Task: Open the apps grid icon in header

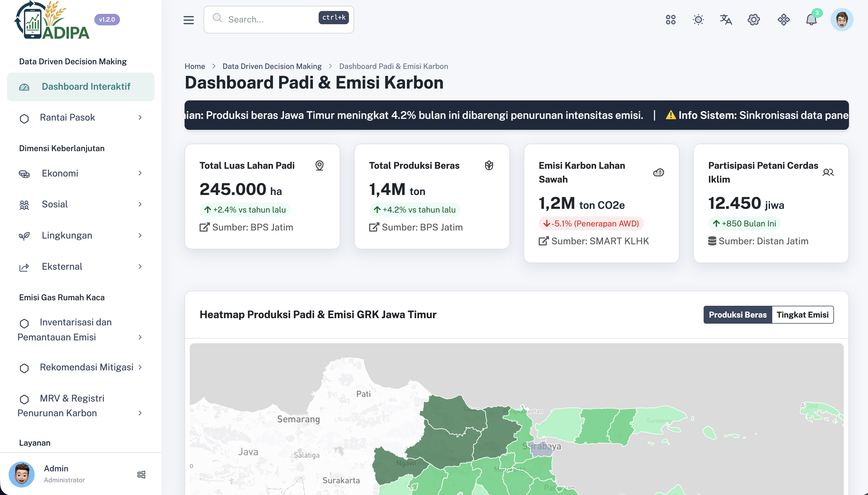Action: (670, 20)
